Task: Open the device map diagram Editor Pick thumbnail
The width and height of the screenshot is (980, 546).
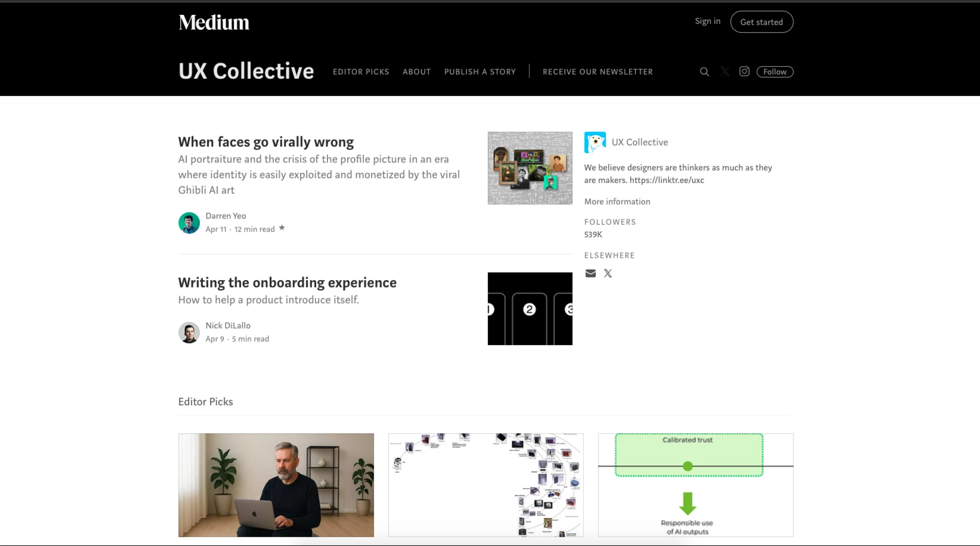Action: [x=486, y=485]
